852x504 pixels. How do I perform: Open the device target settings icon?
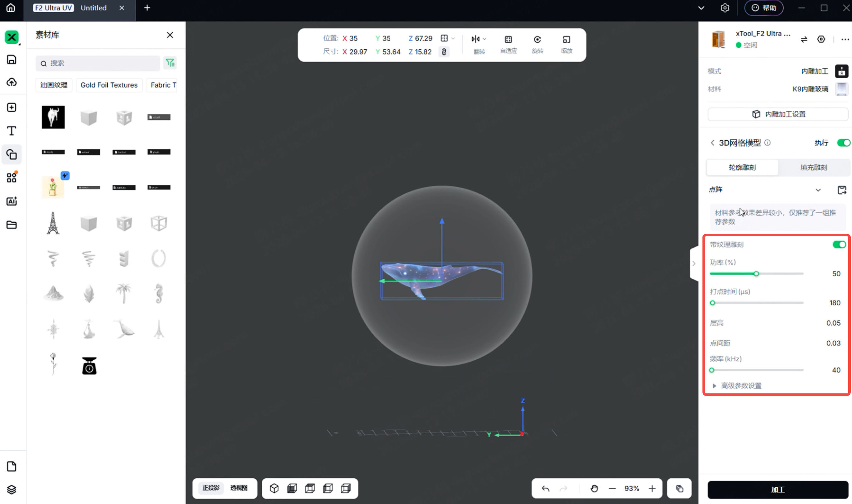(x=821, y=39)
